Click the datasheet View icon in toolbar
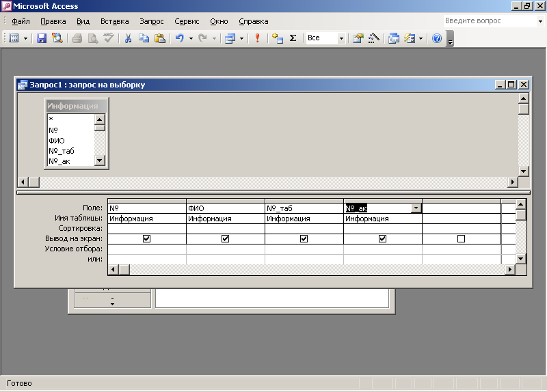The width and height of the screenshot is (547, 392). pos(14,38)
